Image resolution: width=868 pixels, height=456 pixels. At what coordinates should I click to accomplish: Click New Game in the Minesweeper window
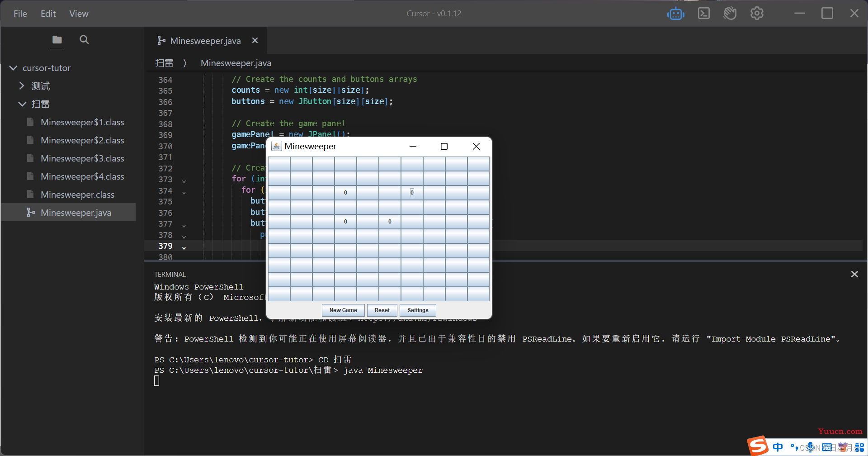pos(343,310)
